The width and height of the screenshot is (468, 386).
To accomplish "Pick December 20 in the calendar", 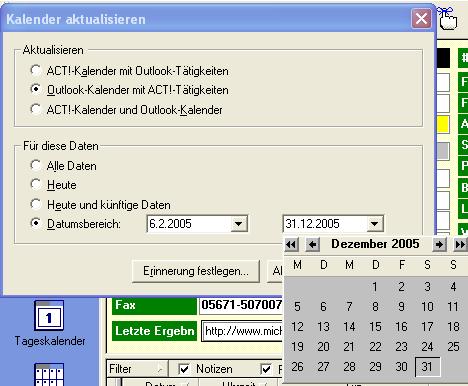I will [323, 347].
